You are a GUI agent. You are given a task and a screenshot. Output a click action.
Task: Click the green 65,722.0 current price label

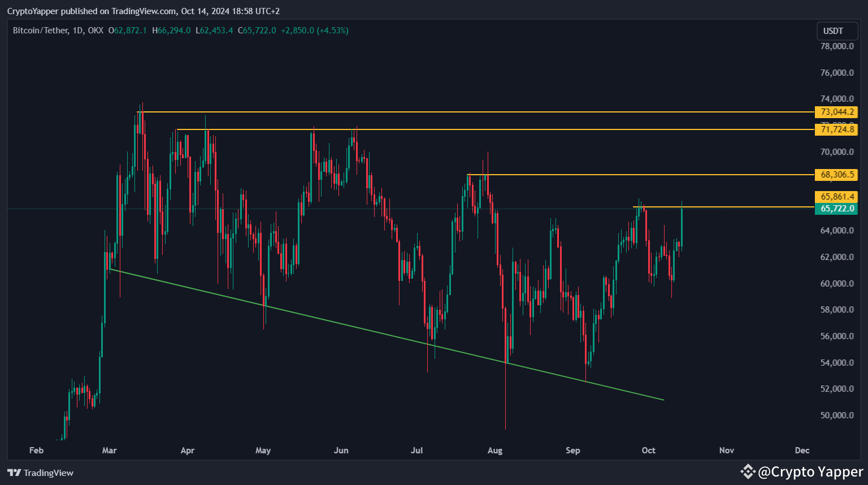pyautogui.click(x=838, y=208)
